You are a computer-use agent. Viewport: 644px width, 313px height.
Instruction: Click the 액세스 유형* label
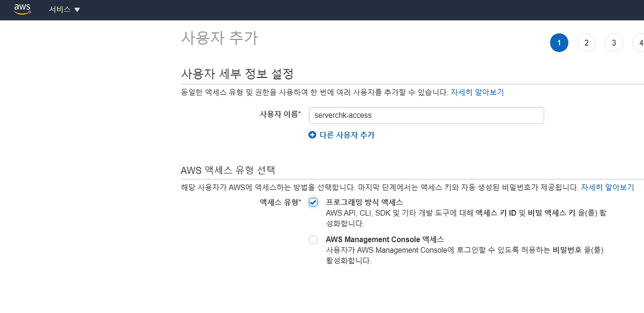point(280,202)
